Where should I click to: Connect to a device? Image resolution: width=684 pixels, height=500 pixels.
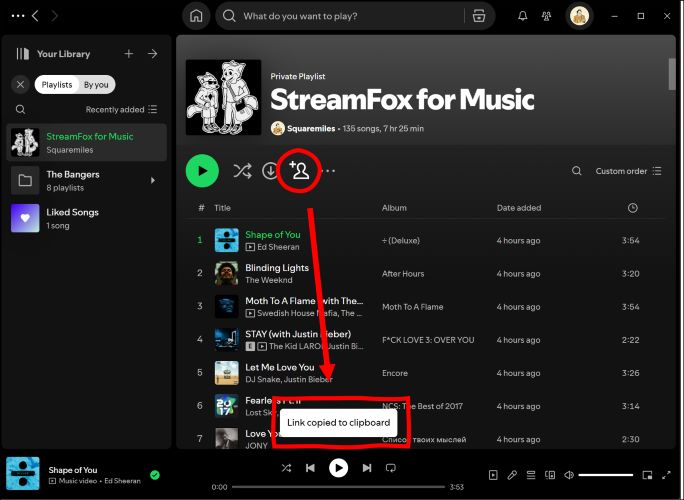point(550,475)
